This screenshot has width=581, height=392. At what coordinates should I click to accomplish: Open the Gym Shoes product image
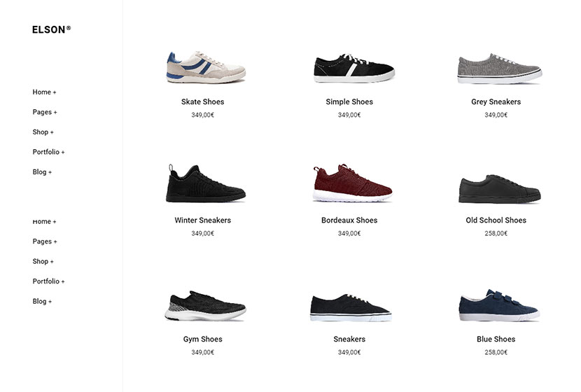205,306
